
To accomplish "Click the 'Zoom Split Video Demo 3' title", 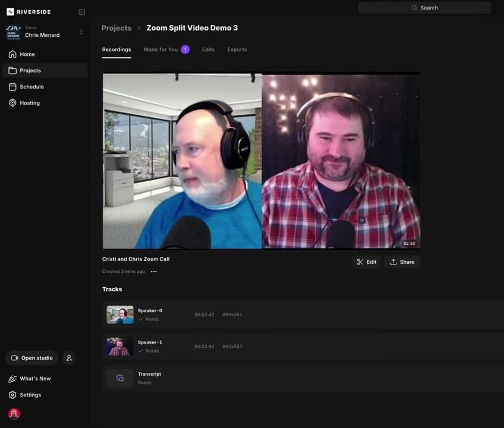I will pos(192,28).
